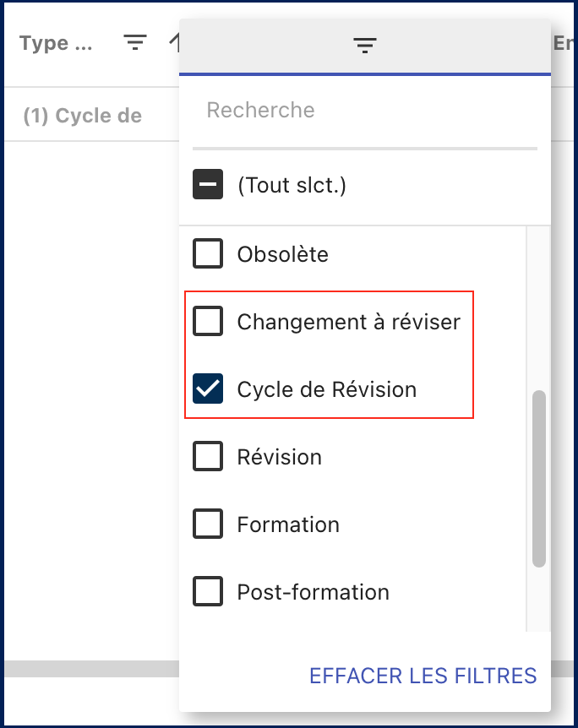578x728 pixels.
Task: Focus the Recherche search field
Action: coord(365,111)
